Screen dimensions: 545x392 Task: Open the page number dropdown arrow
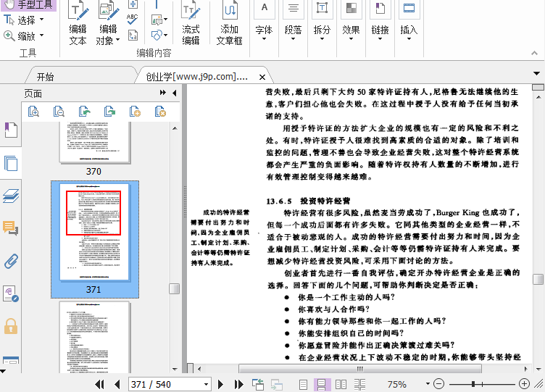point(206,384)
